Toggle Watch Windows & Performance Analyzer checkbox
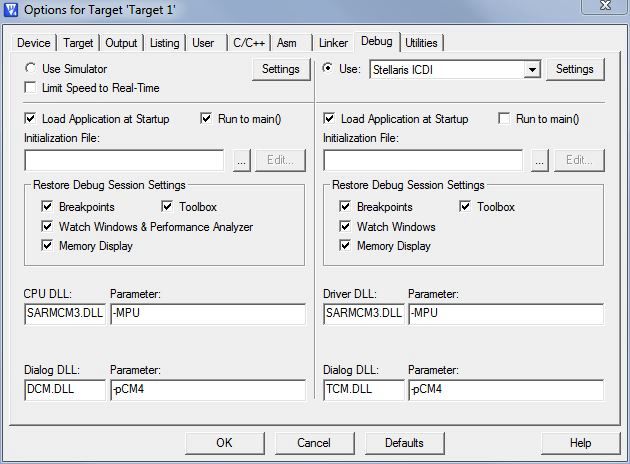This screenshot has width=630, height=464. [x=47, y=226]
